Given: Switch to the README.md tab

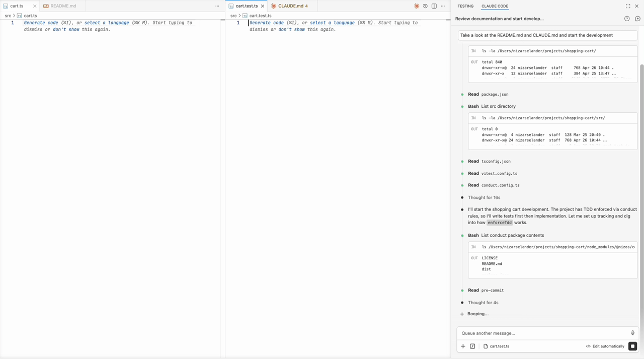Looking at the screenshot, I should pos(63,6).
